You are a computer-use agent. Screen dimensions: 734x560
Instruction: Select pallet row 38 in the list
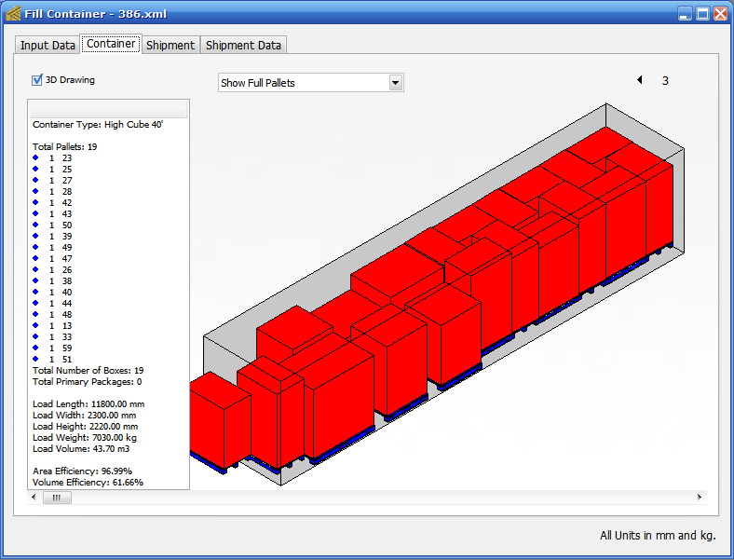(52, 281)
